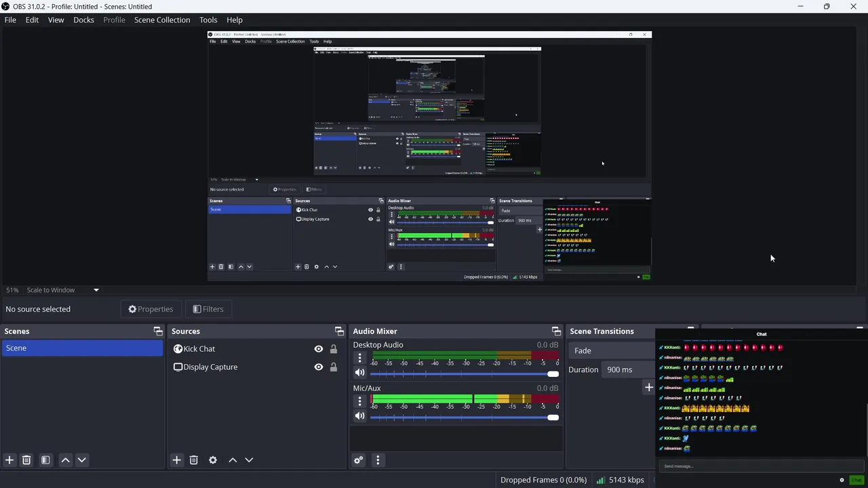This screenshot has width=868, height=488.
Task: Open the Docks menu
Action: click(x=83, y=20)
